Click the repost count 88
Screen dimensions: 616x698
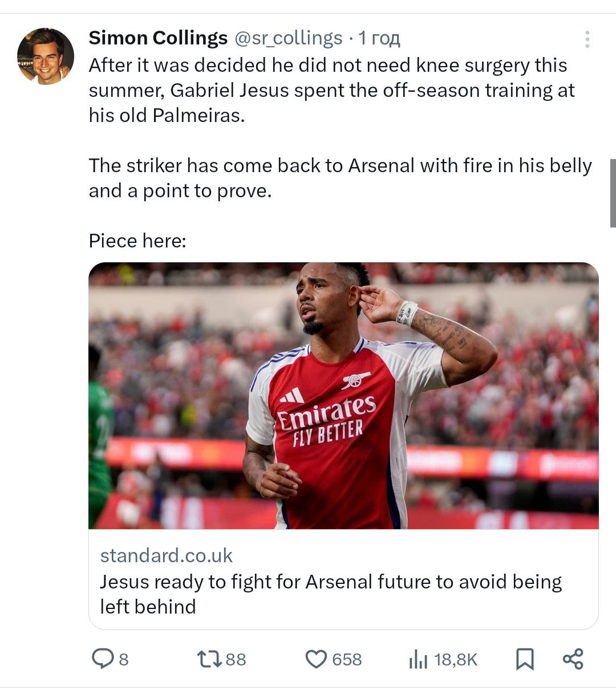[x=236, y=660]
